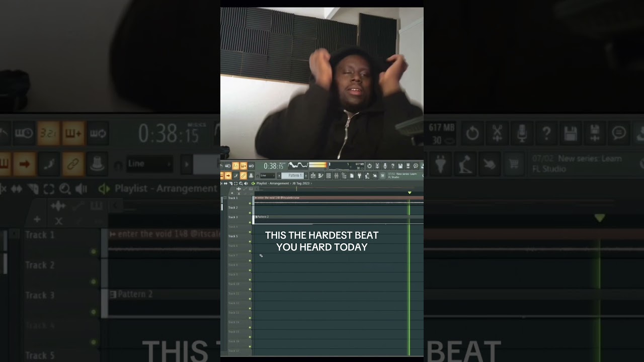644x362 pixels.
Task: Click the small x button above Track 1
Action: (x=239, y=193)
